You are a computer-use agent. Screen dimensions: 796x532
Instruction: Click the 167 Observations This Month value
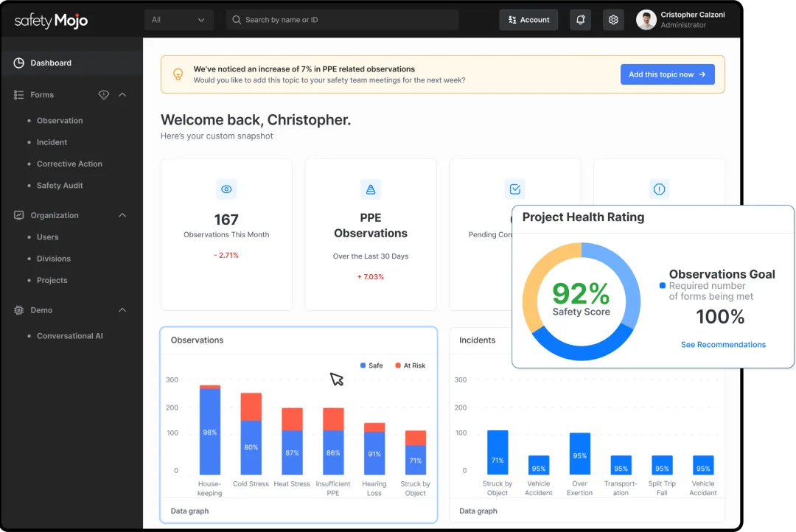[226, 220]
